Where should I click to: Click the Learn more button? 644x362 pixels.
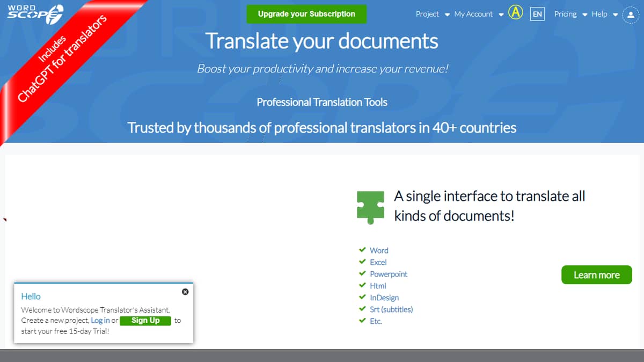pyautogui.click(x=597, y=274)
